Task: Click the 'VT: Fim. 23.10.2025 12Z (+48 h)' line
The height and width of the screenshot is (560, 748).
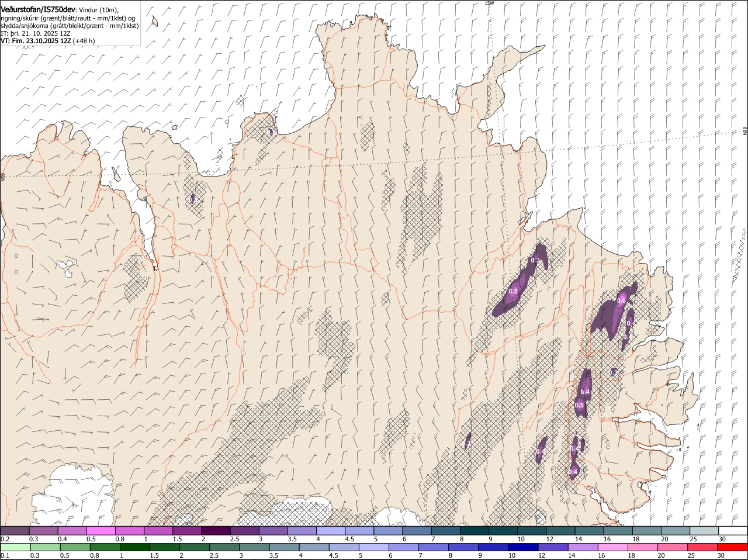Action: 48,41
